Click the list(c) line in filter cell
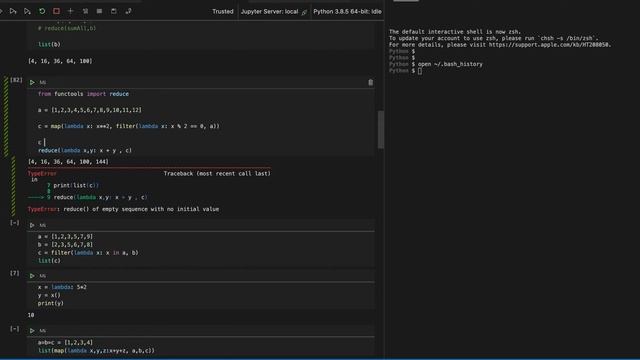640x360 pixels. 49,261
